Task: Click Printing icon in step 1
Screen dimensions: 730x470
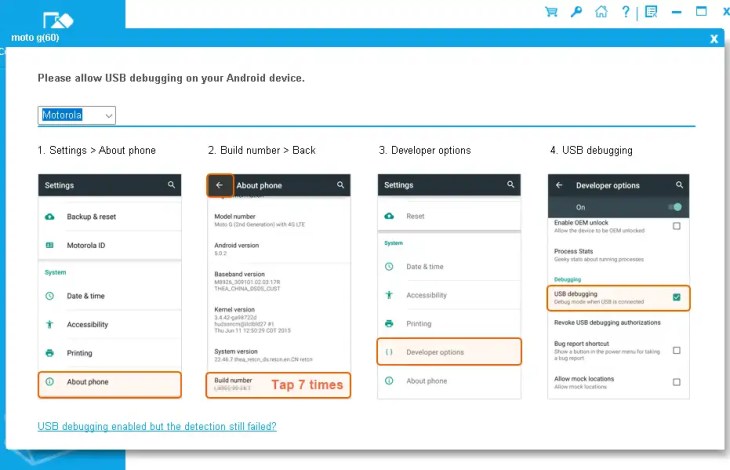Action: (50, 353)
